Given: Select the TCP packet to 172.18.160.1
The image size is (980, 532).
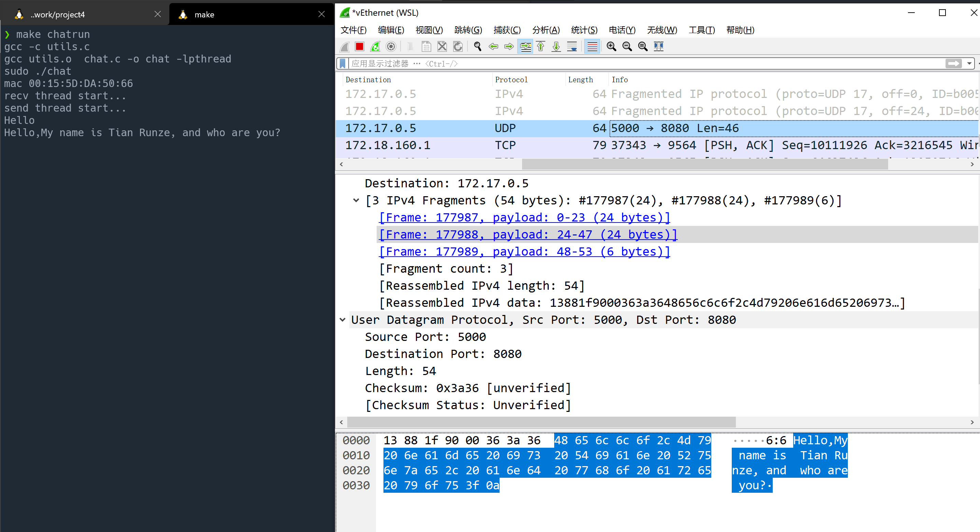Looking at the screenshot, I should pyautogui.click(x=657, y=145).
